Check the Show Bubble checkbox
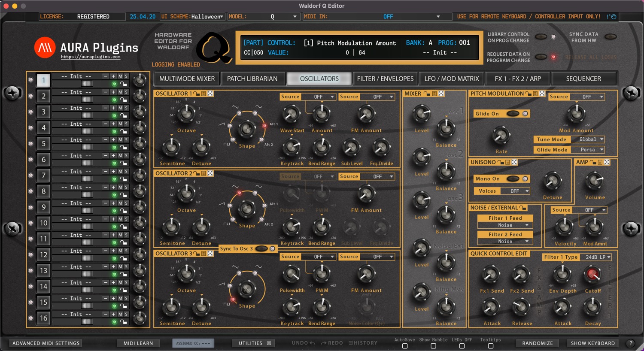 433,346
